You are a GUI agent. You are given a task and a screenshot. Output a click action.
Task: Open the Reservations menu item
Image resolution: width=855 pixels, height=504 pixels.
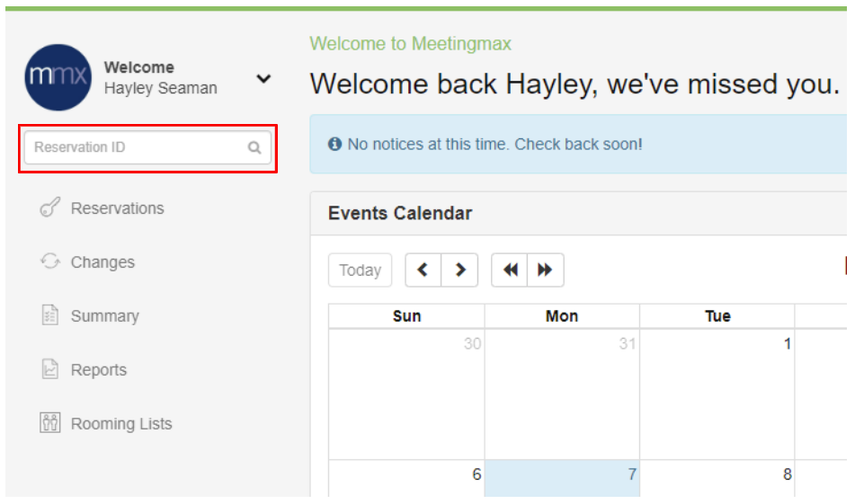pyautogui.click(x=117, y=208)
